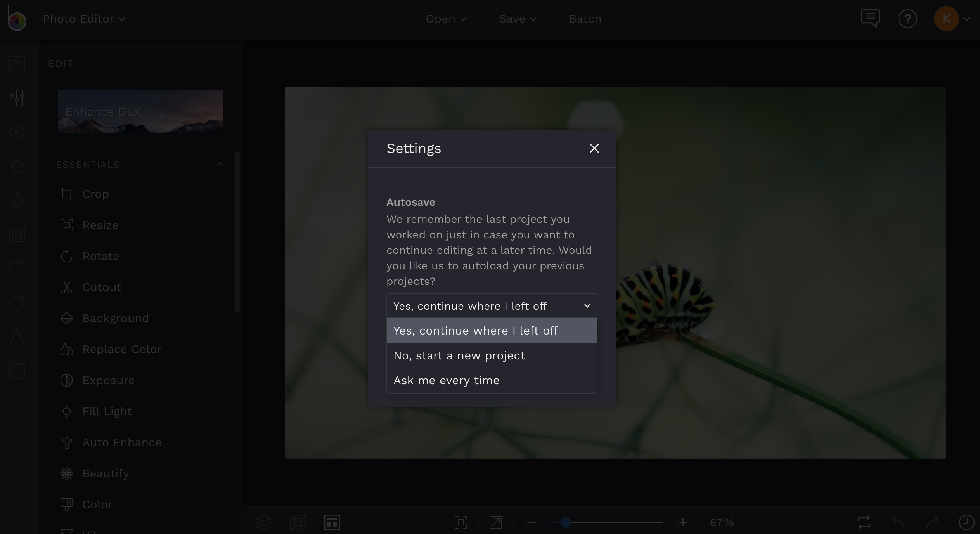Screen dimensions: 980x534
Task: Select the Cutout tool
Action: [x=91, y=287]
